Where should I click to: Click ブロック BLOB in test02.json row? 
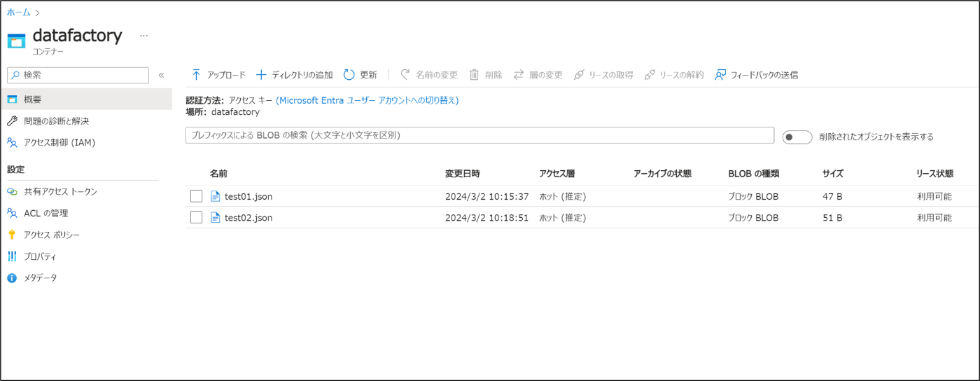[753, 218]
